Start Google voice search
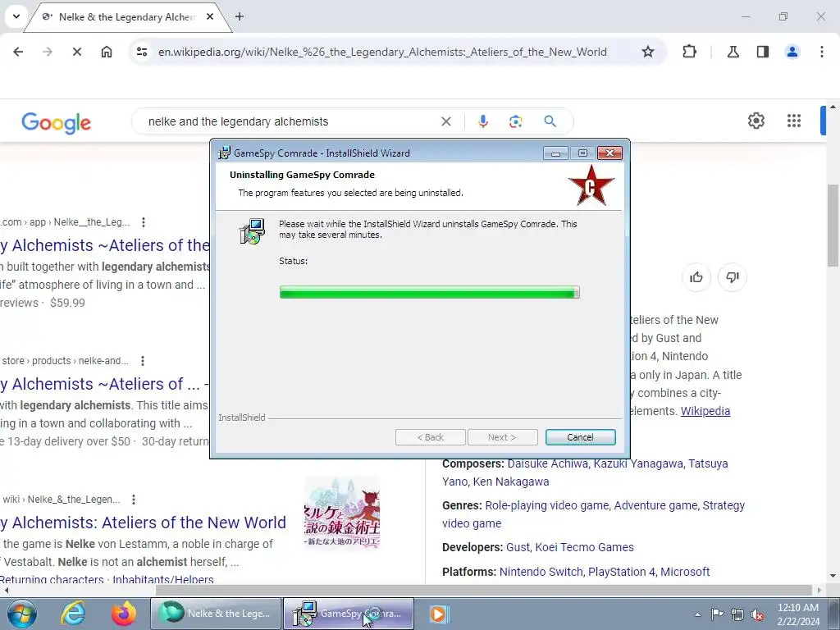Image resolution: width=840 pixels, height=630 pixels. [x=483, y=121]
